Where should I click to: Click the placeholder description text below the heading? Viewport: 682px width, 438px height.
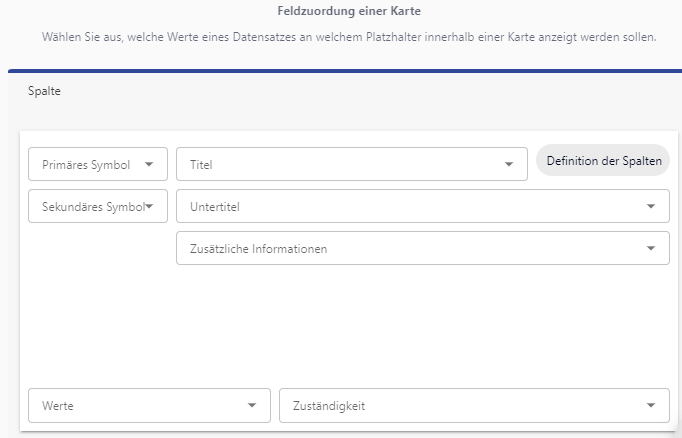[348, 37]
